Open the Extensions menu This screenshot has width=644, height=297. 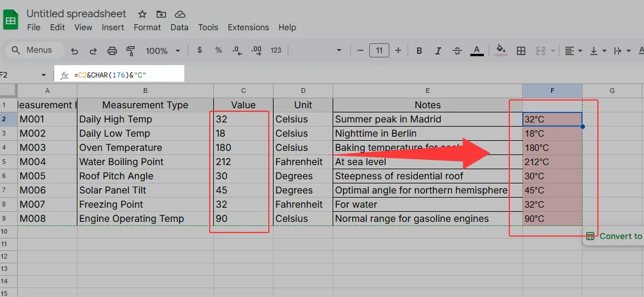pos(248,27)
